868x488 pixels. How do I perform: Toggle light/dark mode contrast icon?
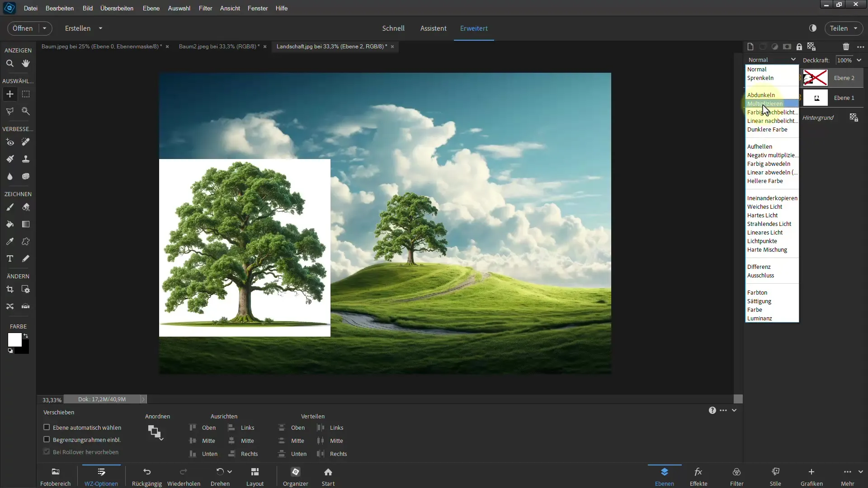pyautogui.click(x=813, y=28)
